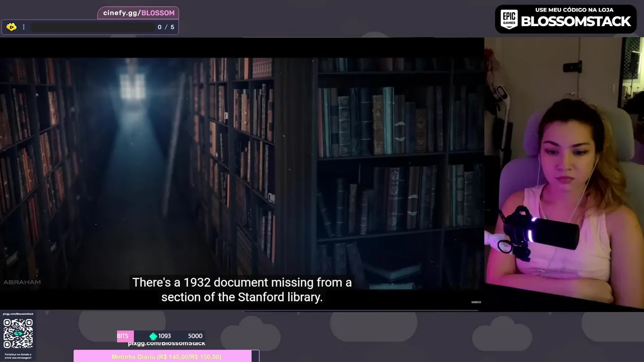Click the Cinefy queue progress bar
Image resolution: width=644 pixels, height=362 pixels.
(92, 27)
